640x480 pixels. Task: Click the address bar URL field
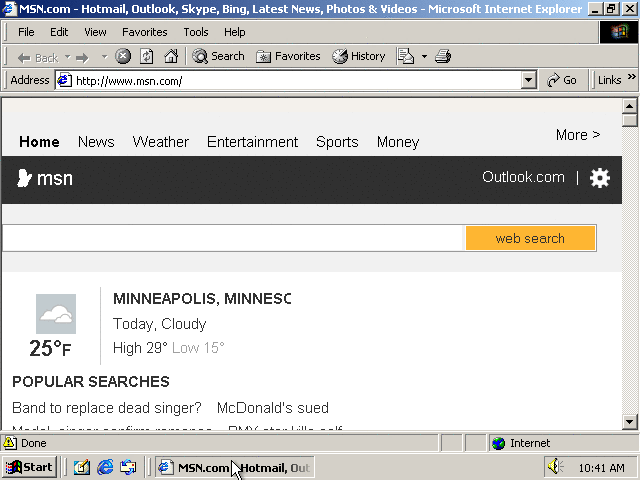click(x=298, y=81)
